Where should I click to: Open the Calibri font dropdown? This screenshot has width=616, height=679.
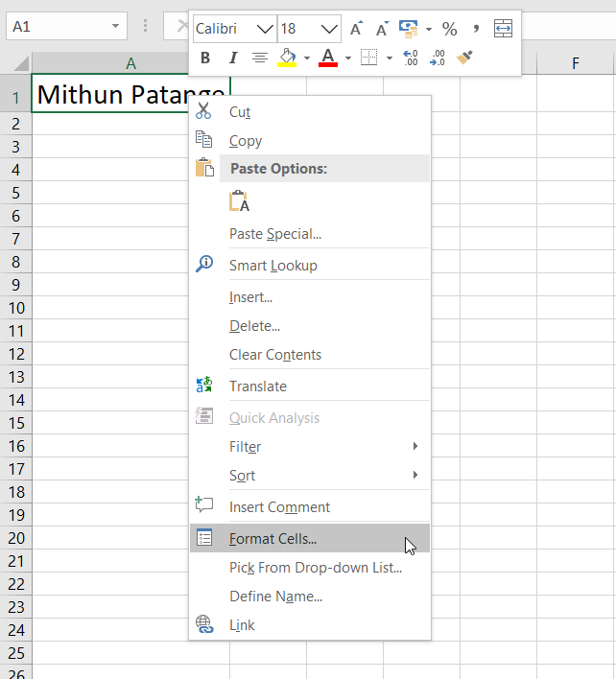click(x=265, y=29)
